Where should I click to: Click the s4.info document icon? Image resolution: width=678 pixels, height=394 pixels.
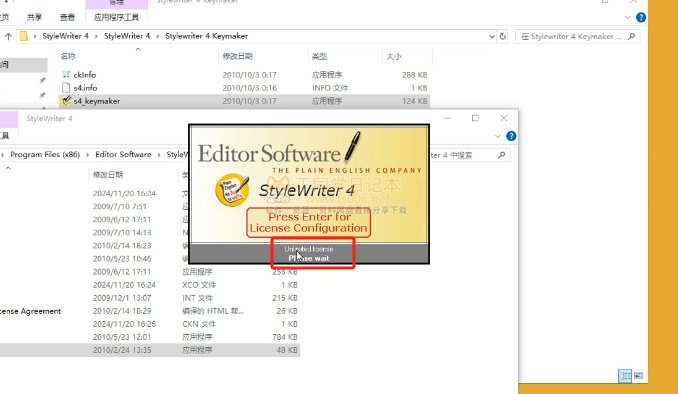coord(66,88)
